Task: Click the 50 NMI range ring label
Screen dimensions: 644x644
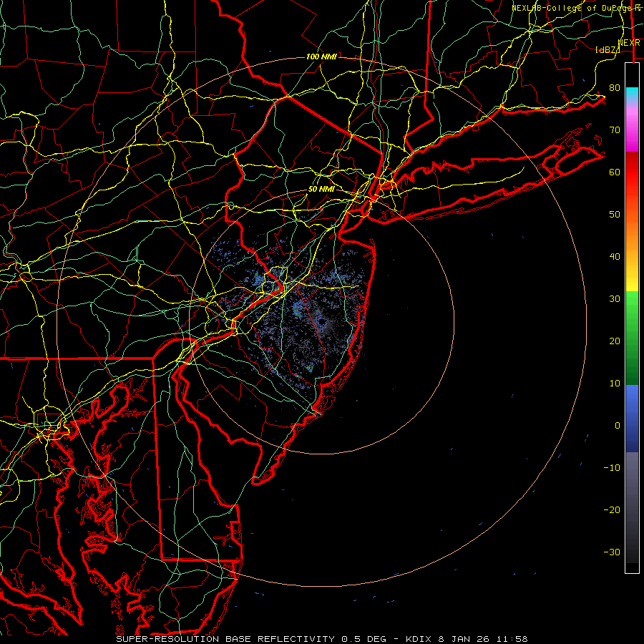Action: tap(321, 190)
